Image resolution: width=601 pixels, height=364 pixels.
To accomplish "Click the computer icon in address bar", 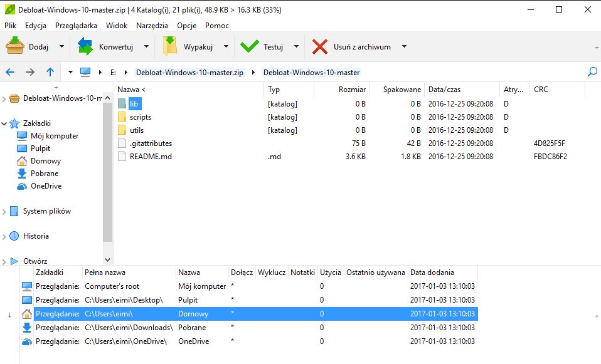I will pyautogui.click(x=85, y=72).
